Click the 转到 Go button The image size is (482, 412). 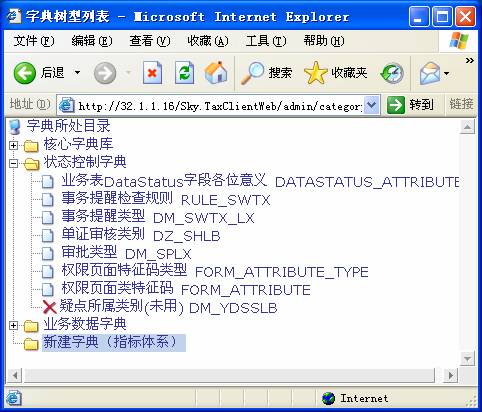[411, 105]
